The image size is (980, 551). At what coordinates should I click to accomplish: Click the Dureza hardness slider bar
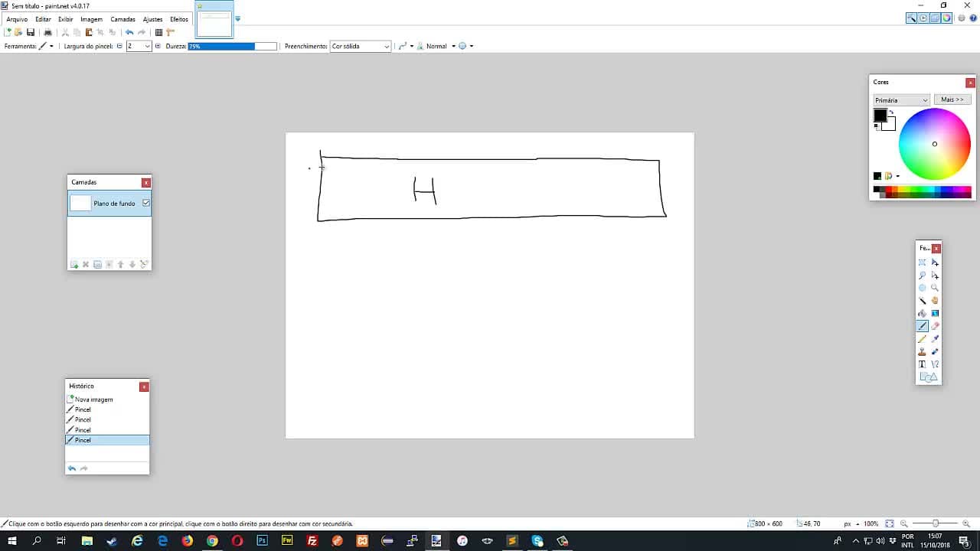(232, 46)
